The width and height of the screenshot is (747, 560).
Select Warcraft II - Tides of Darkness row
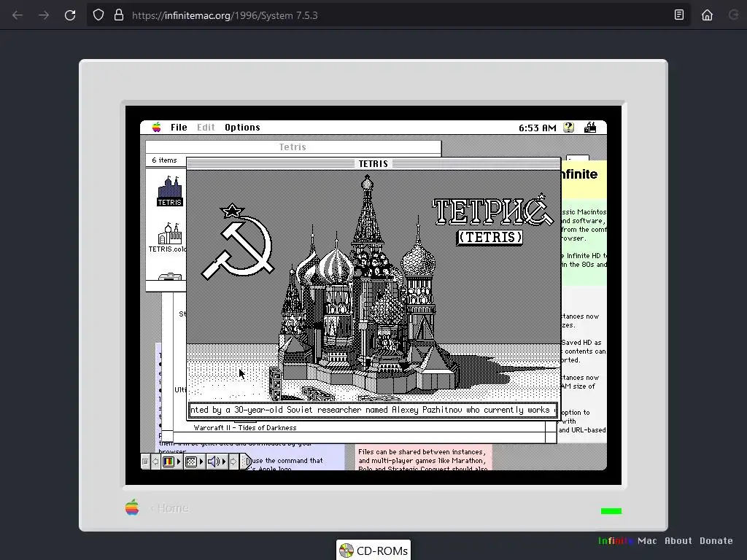pyautogui.click(x=245, y=427)
